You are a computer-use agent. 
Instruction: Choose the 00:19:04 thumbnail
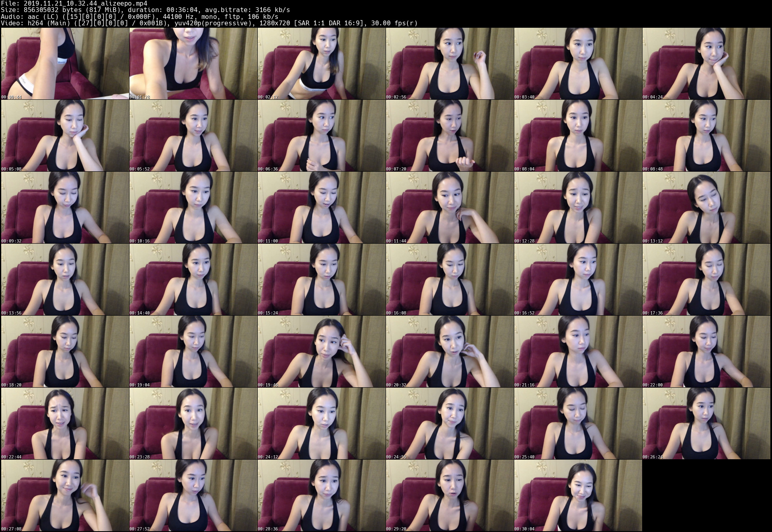point(193,351)
